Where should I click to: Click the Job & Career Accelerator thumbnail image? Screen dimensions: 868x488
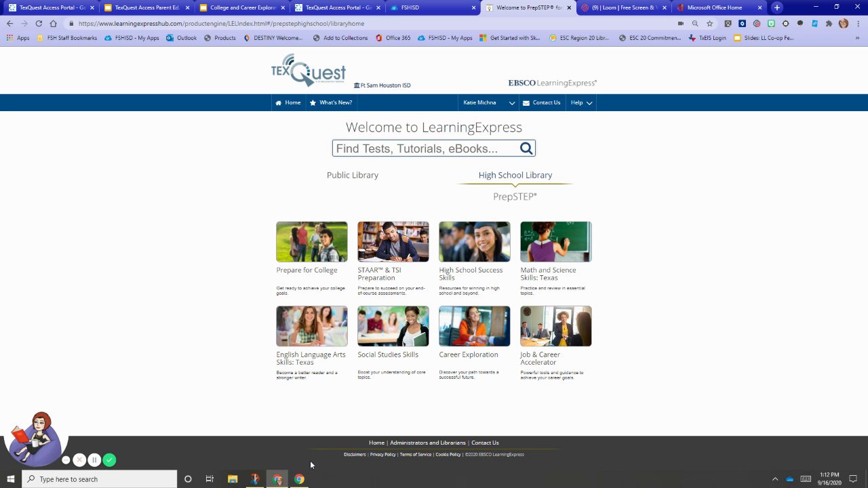(x=556, y=326)
